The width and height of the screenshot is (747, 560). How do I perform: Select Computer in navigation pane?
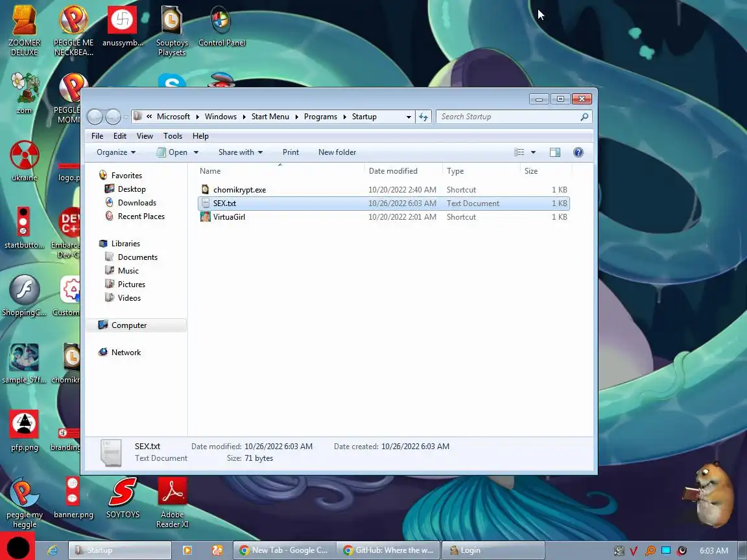click(137, 325)
